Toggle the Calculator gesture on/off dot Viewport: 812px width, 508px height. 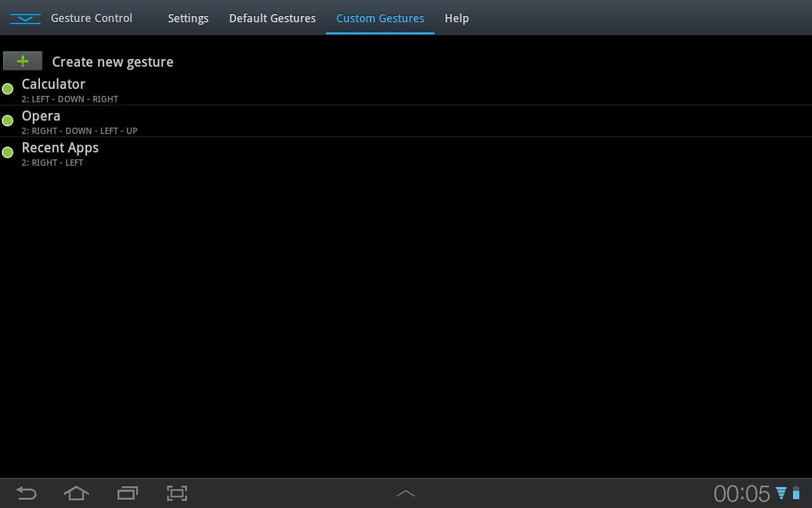pyautogui.click(x=7, y=89)
